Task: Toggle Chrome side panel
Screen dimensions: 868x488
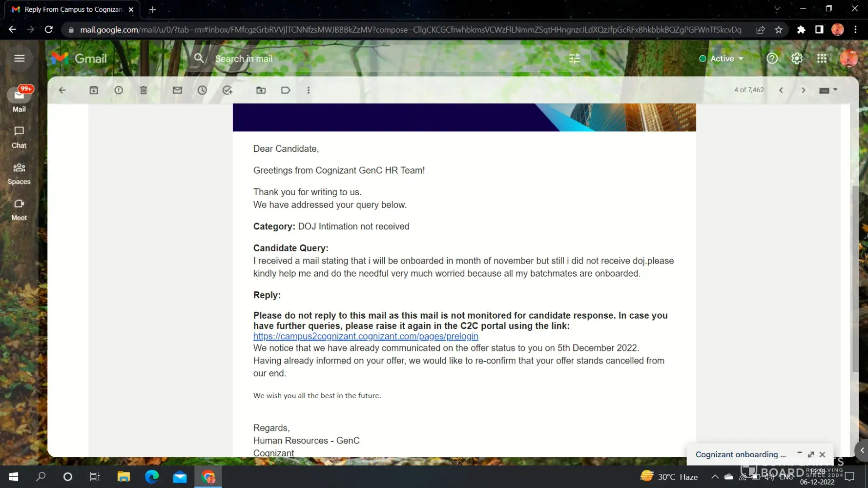Action: pyautogui.click(x=819, y=30)
